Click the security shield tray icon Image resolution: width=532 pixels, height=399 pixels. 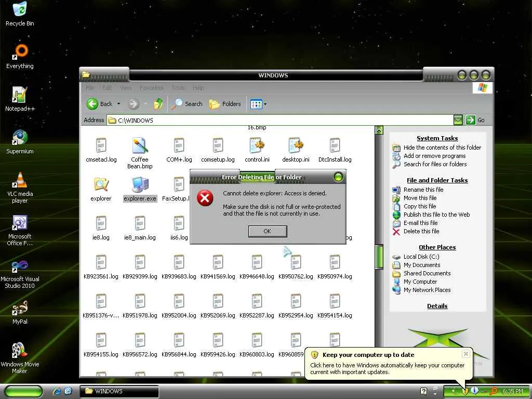tap(464, 391)
